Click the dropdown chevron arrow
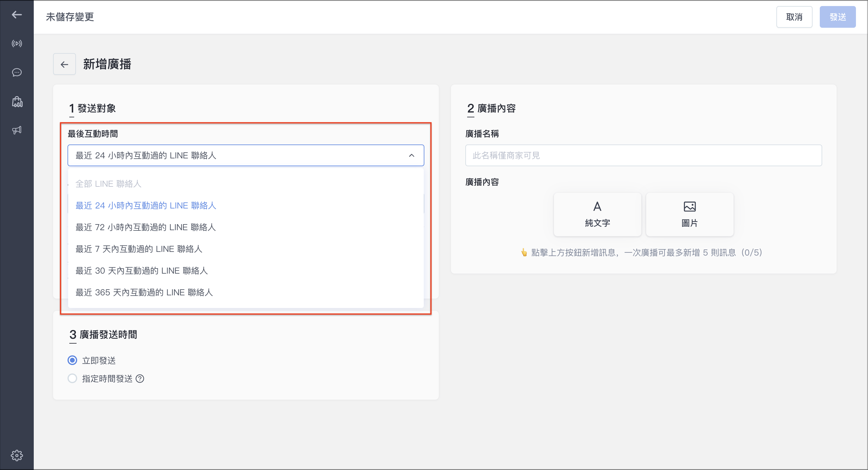 pyautogui.click(x=411, y=155)
